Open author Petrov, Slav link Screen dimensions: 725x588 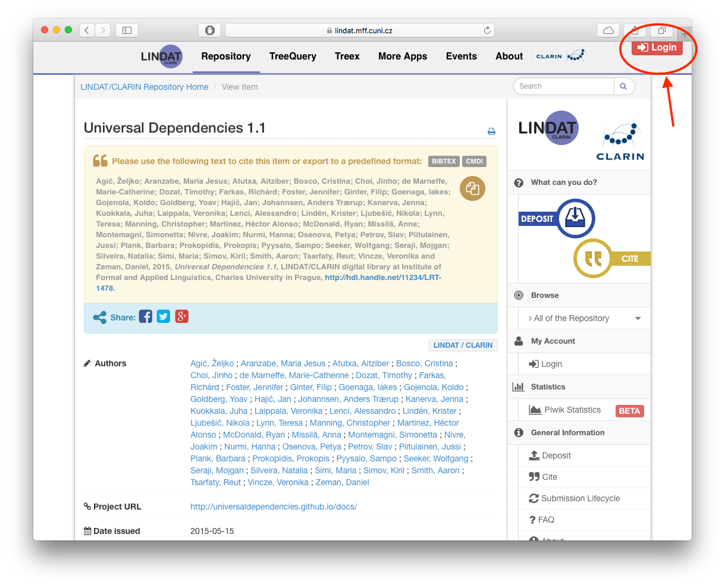point(370,446)
